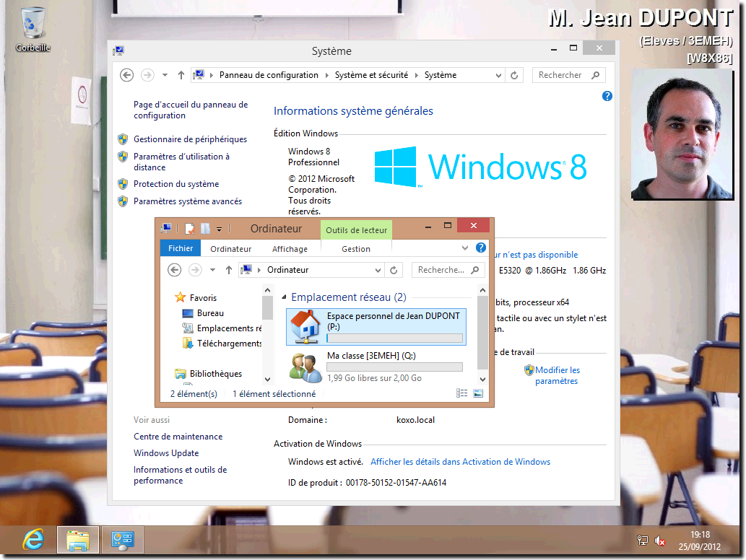Open Windows Update link

[x=166, y=453]
